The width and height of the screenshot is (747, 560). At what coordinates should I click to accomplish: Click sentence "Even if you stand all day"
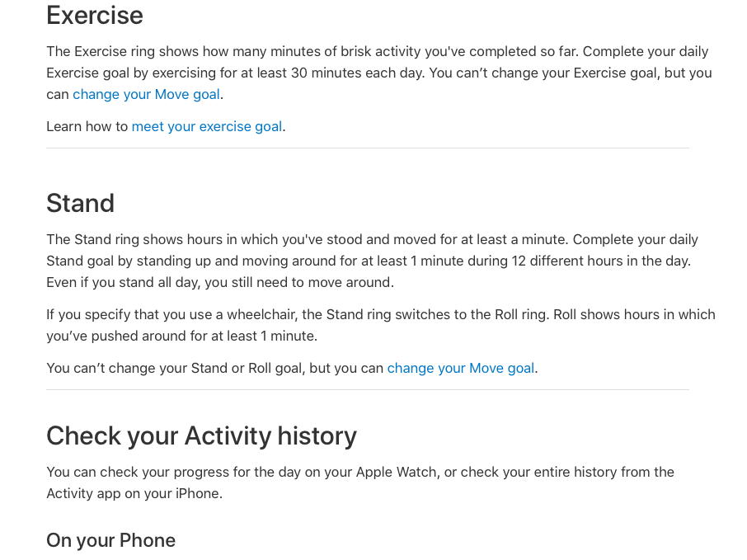(x=220, y=282)
